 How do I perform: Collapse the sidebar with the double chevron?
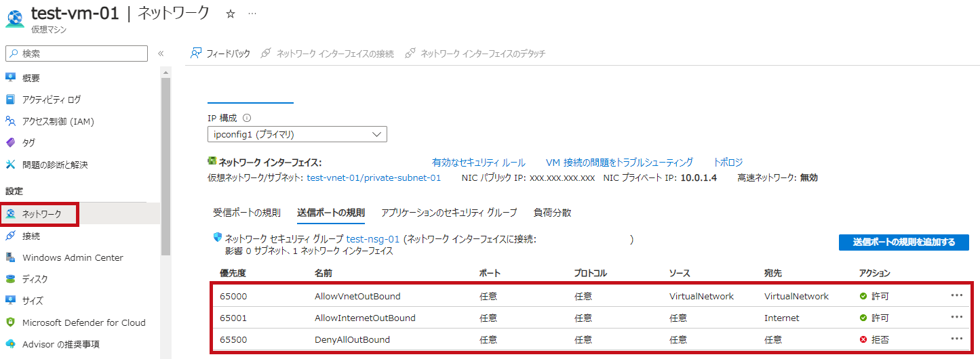click(161, 54)
